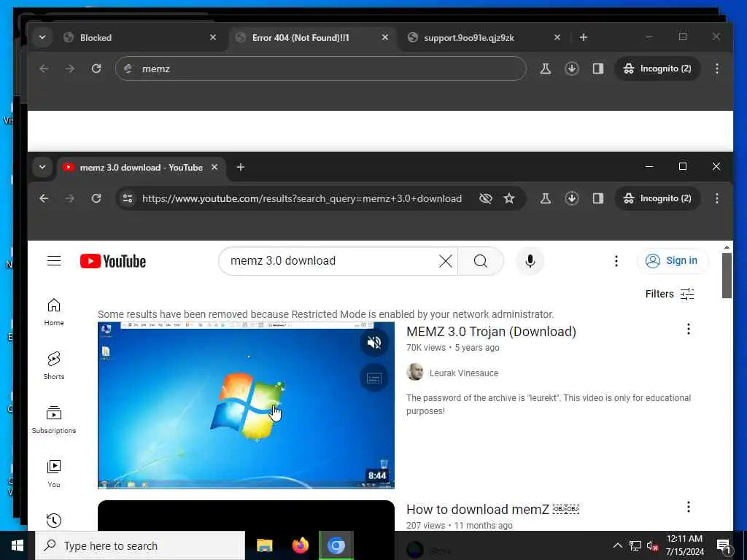Open options menu for MEMZ 3.0 Trojan video
The height and width of the screenshot is (560, 747).
pyautogui.click(x=689, y=329)
